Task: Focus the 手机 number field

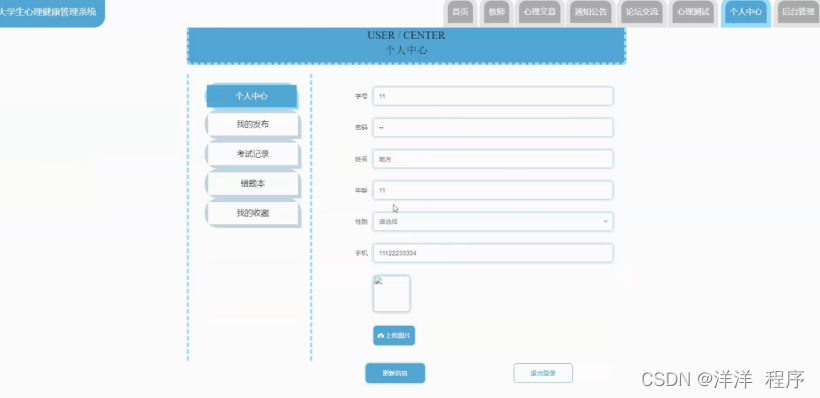Action: [x=493, y=253]
